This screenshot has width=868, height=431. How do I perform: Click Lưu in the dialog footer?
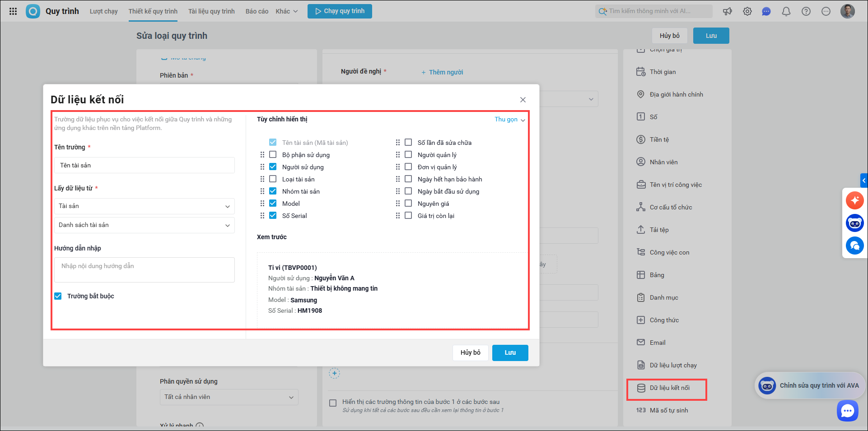(510, 353)
